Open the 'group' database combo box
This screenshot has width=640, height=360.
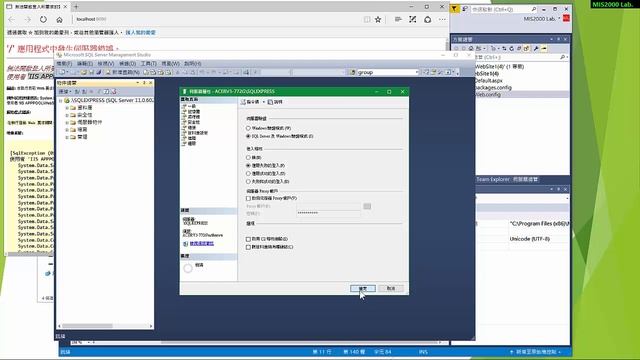(x=387, y=72)
